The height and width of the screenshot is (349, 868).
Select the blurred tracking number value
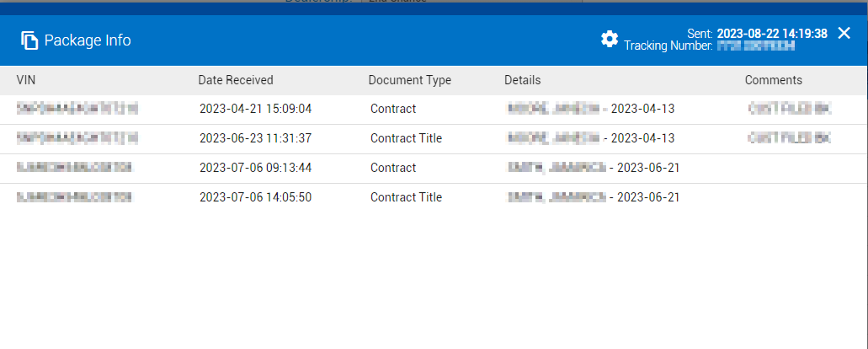pos(756,46)
